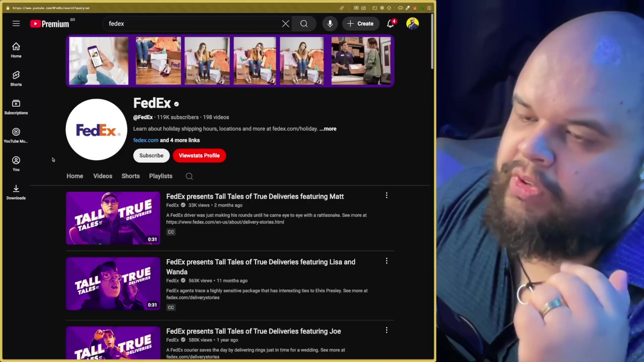This screenshot has height=362, width=644.
Task: Go to YouTube Premium home logo
Action: 49,24
